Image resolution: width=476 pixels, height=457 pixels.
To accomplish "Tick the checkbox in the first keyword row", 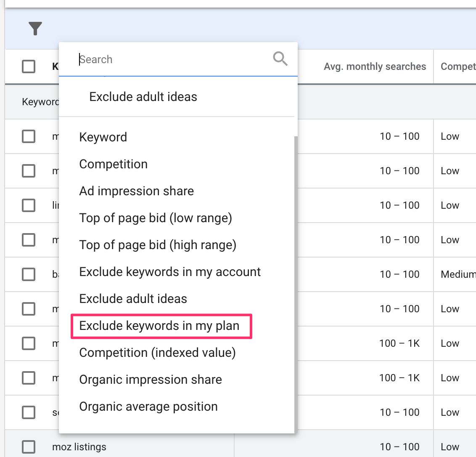I will click(x=29, y=136).
